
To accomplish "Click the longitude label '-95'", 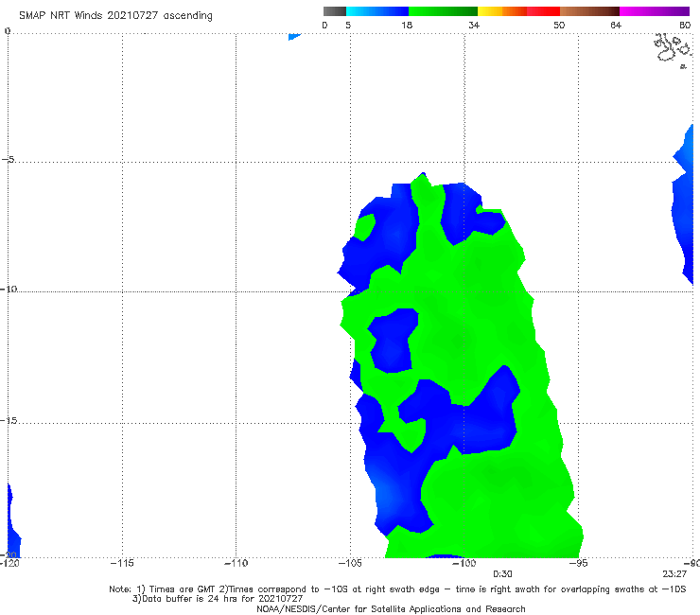I will click(x=578, y=563).
